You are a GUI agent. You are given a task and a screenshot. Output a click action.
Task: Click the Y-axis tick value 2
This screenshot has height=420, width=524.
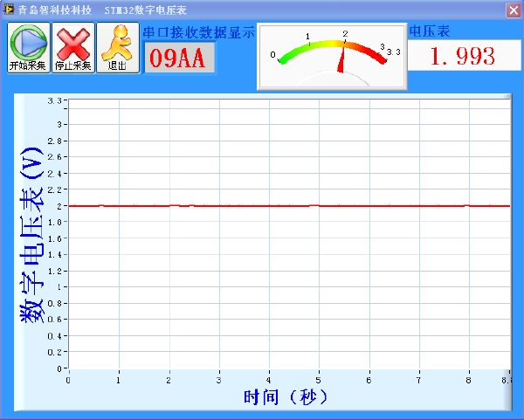click(x=59, y=206)
